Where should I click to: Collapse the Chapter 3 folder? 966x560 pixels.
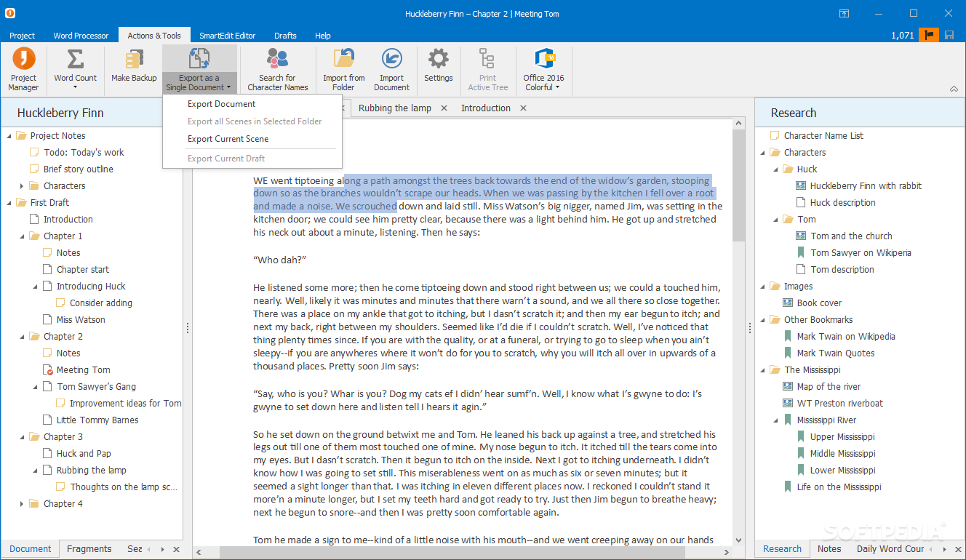click(22, 437)
